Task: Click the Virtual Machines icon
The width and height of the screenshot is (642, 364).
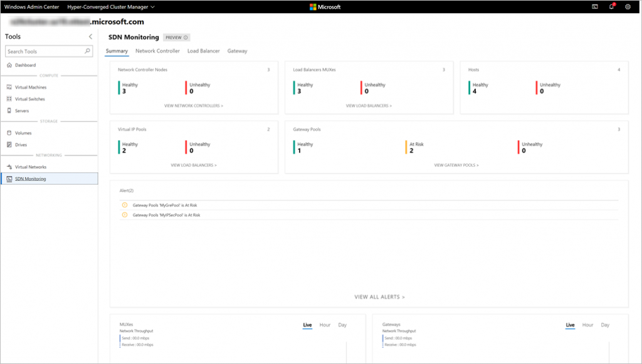Action: (9, 87)
